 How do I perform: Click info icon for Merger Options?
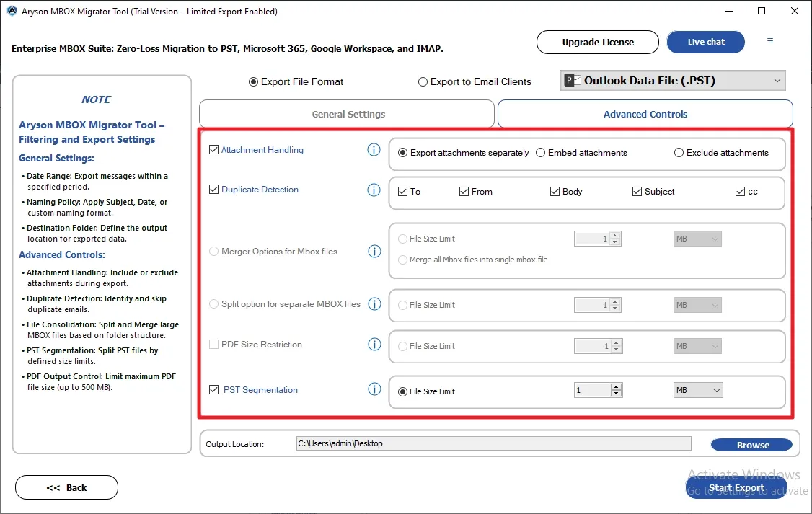click(374, 252)
